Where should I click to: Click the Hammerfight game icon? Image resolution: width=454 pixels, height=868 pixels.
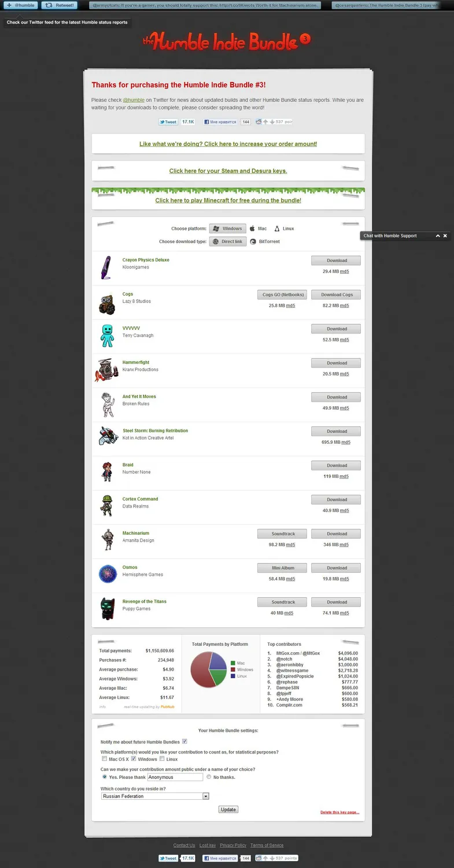[106, 370]
